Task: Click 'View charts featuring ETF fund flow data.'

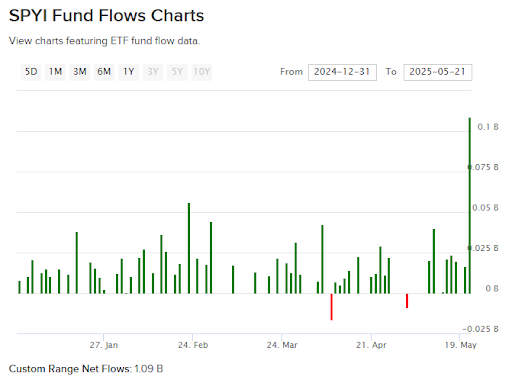Action: tap(104, 41)
